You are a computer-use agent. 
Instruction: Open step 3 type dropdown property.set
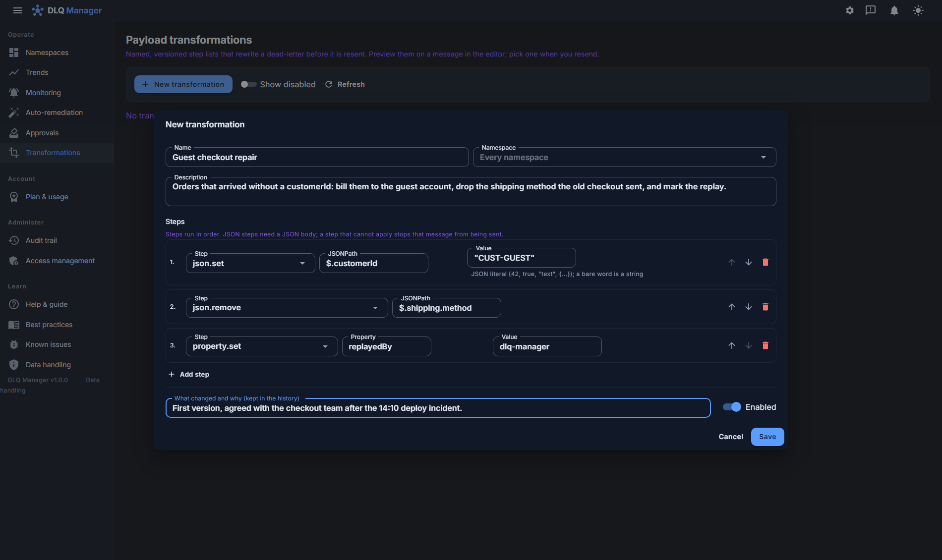262,346
